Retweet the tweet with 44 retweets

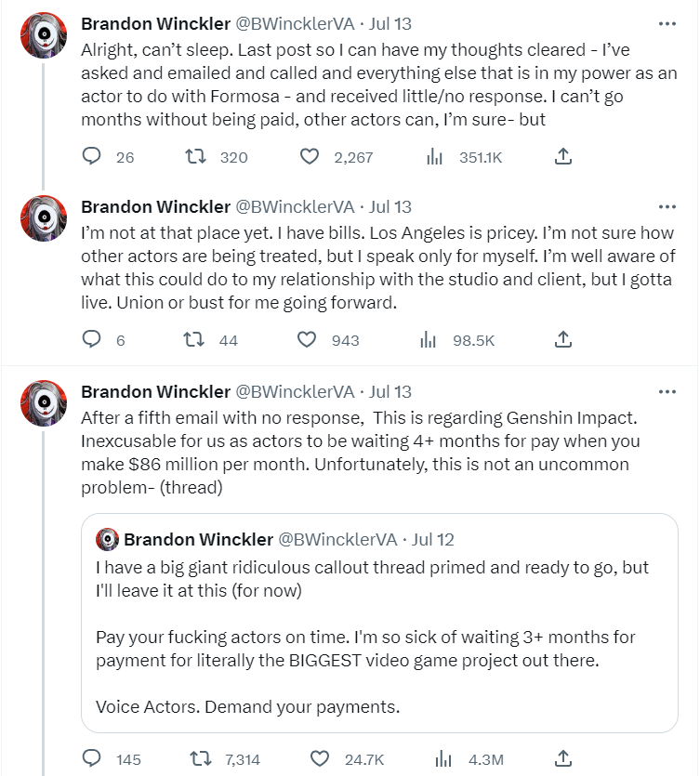tap(195, 340)
